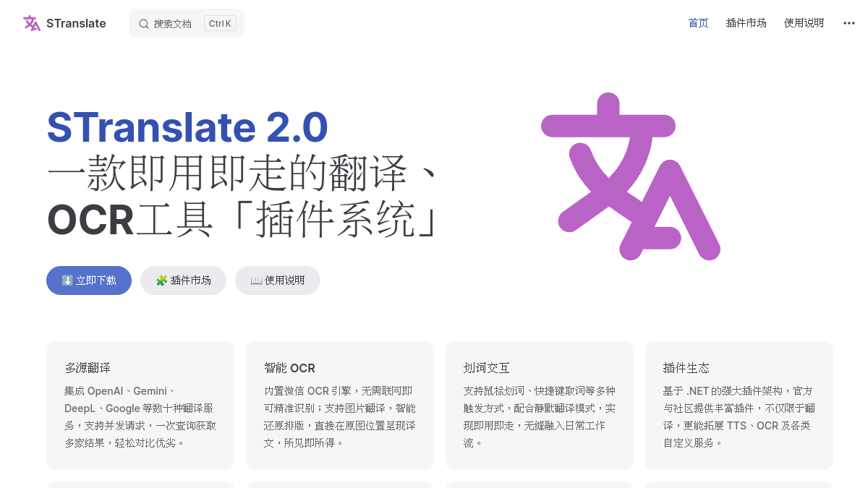Go to the 首页 nav item
The height and width of the screenshot is (488, 868).
(x=698, y=23)
